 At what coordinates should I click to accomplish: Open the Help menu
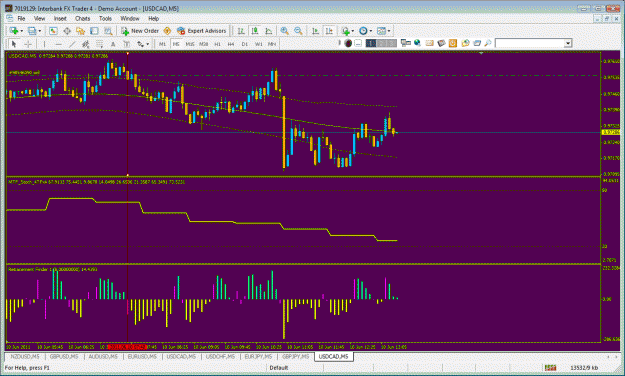click(x=153, y=18)
